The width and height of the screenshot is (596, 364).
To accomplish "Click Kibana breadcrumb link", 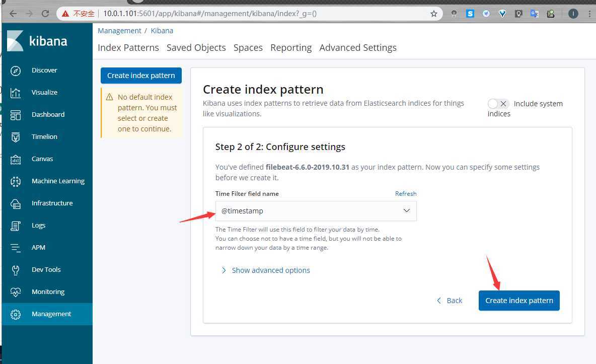I will coord(162,30).
